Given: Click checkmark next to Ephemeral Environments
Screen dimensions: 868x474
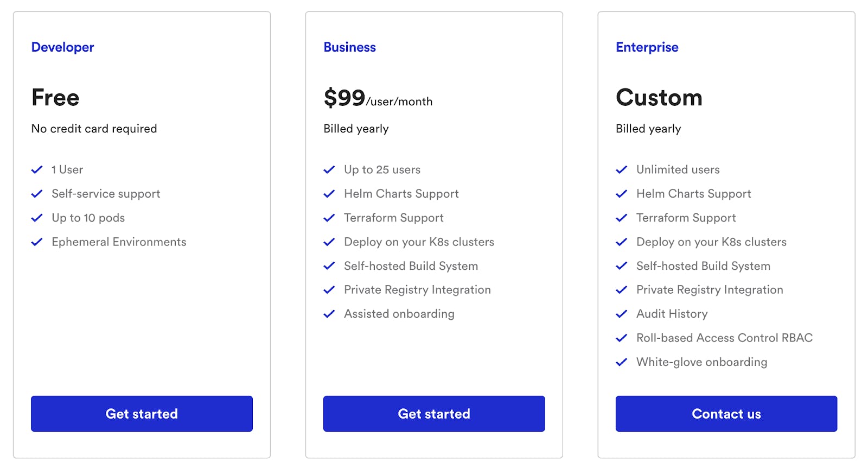Looking at the screenshot, I should (x=37, y=242).
